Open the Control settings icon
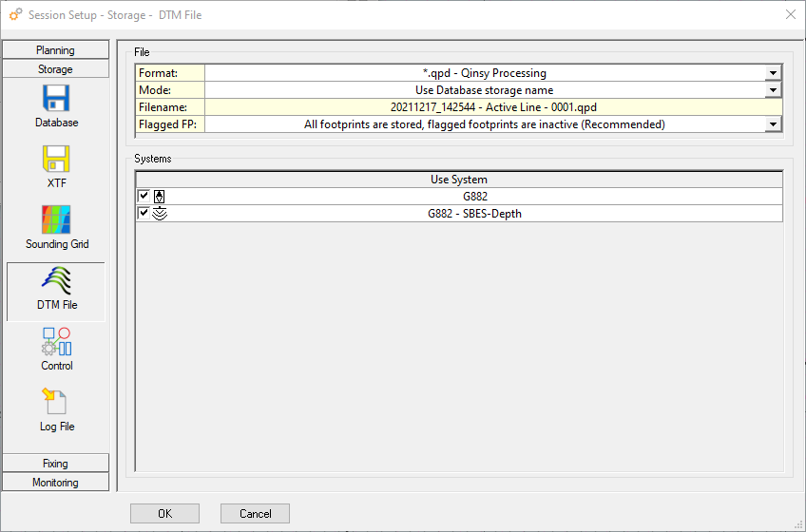 click(x=56, y=342)
